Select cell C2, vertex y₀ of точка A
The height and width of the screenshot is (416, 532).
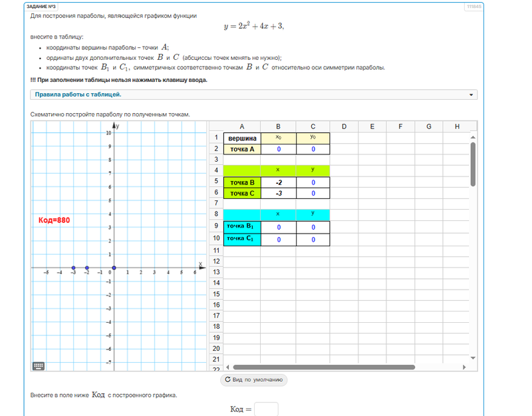[x=313, y=149]
